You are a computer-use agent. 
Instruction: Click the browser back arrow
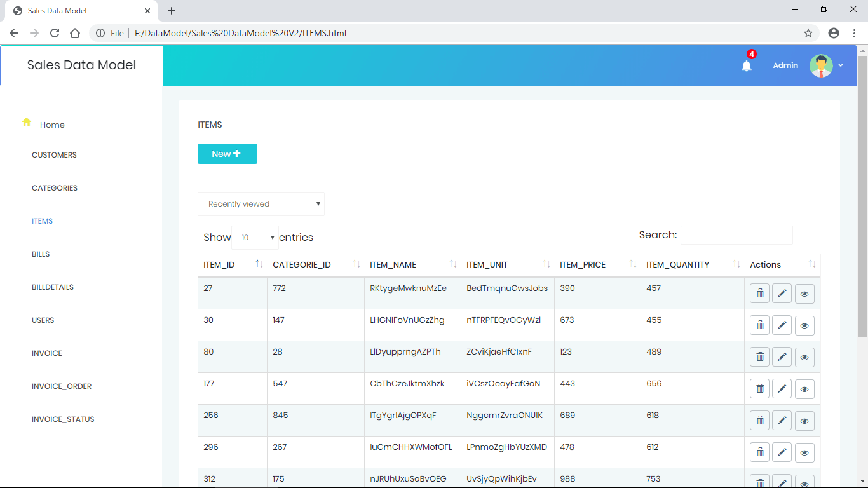tap(14, 33)
